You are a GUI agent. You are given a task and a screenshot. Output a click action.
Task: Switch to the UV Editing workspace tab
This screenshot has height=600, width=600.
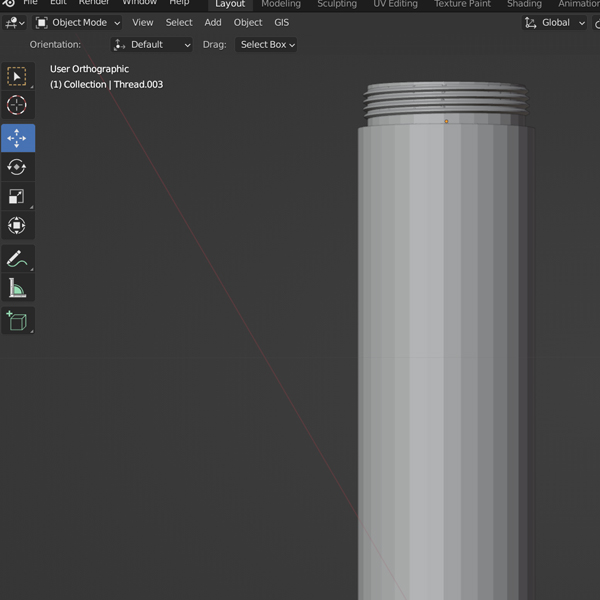[x=395, y=4]
